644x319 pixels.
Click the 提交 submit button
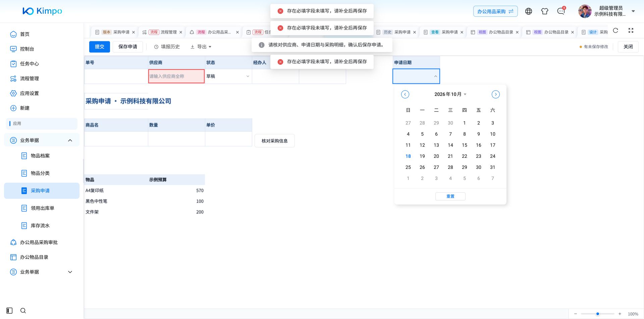point(100,47)
